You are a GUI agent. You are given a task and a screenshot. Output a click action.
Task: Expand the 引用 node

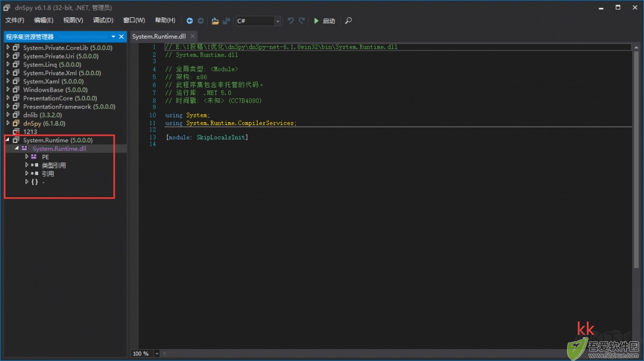coord(27,173)
